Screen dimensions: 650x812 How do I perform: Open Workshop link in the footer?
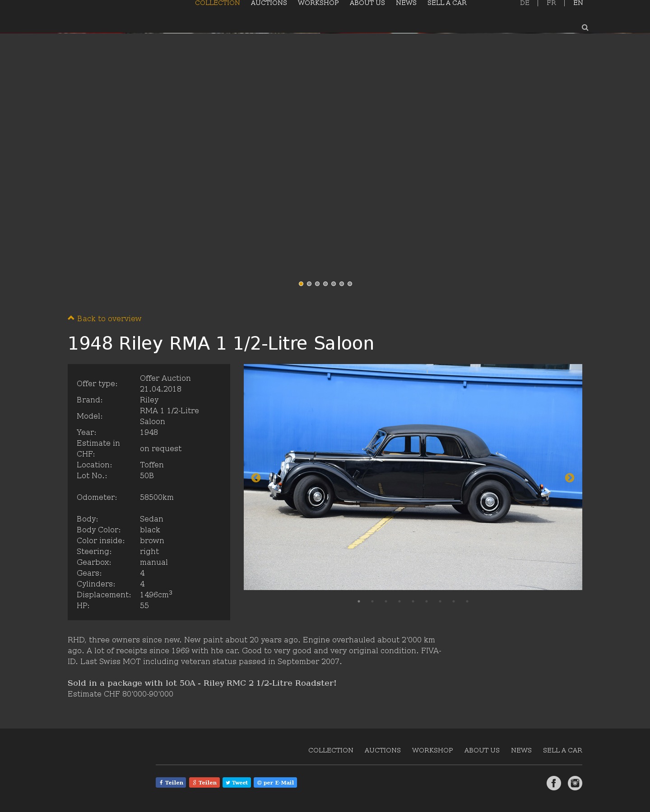point(432,750)
